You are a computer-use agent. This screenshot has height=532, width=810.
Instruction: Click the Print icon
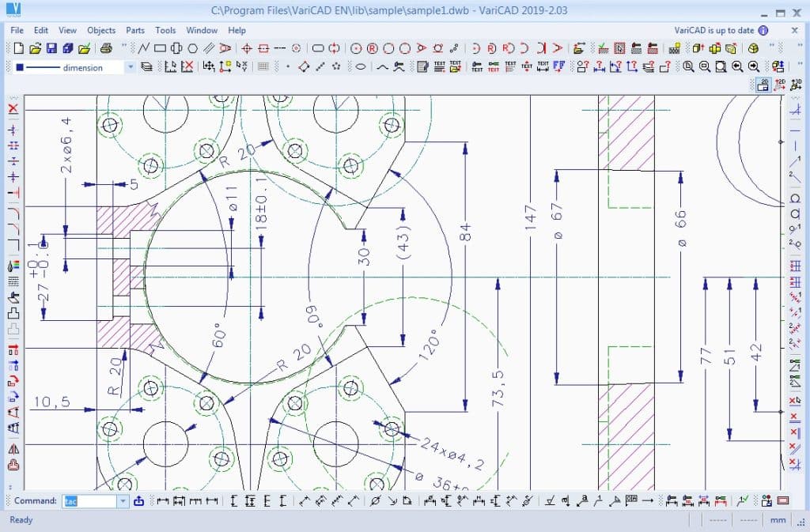click(107, 48)
